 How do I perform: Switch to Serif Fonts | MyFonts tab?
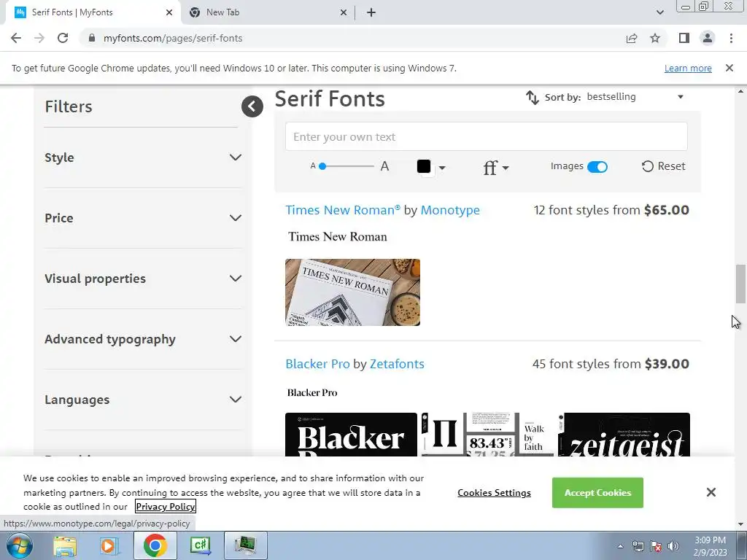point(93,12)
